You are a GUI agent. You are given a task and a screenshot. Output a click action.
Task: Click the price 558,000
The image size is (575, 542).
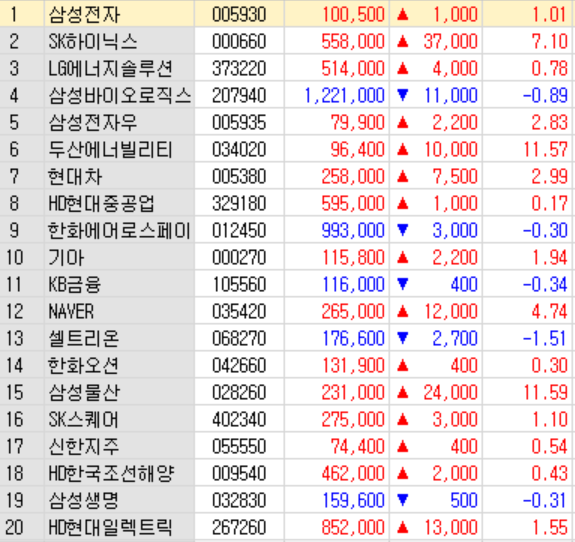click(x=353, y=42)
